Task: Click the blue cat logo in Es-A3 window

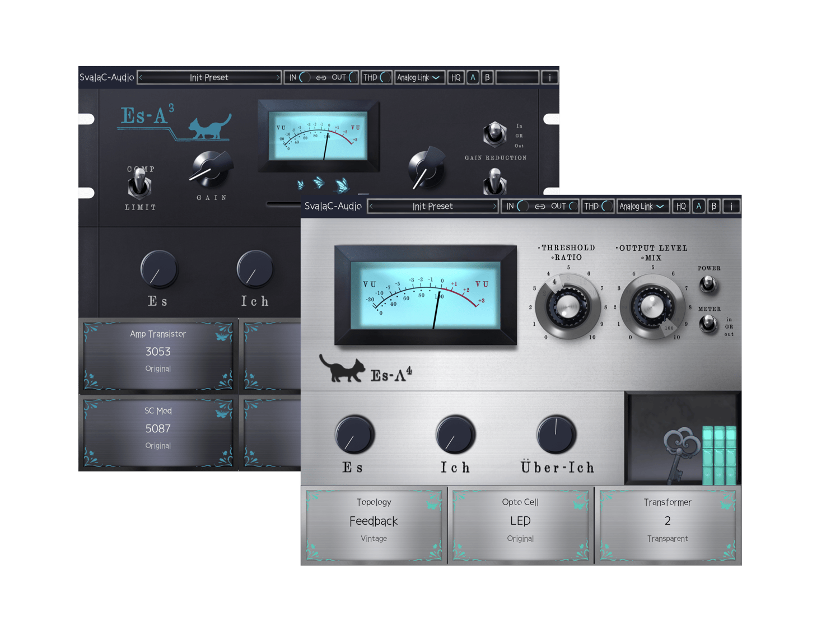Action: pyautogui.click(x=210, y=127)
